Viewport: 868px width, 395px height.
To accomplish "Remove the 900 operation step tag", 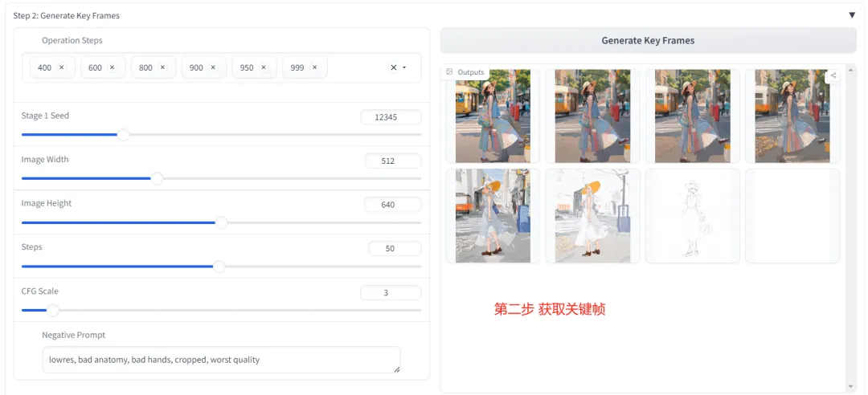I will pos(214,67).
